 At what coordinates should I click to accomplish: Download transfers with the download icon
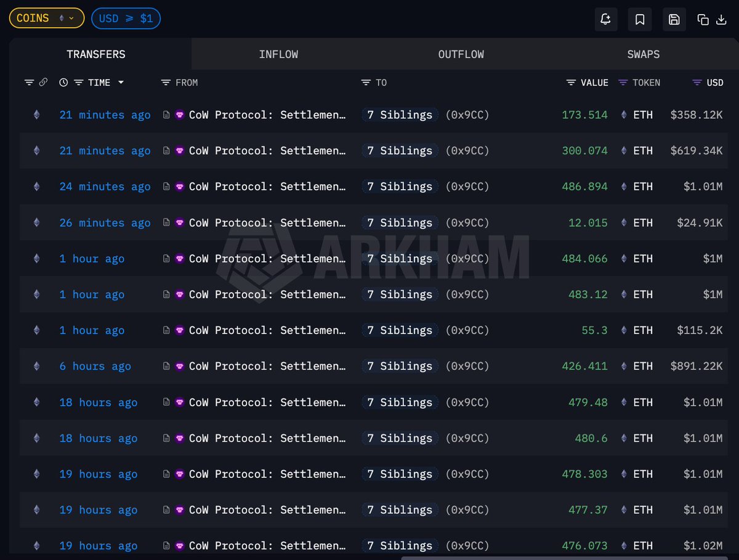[x=722, y=20]
